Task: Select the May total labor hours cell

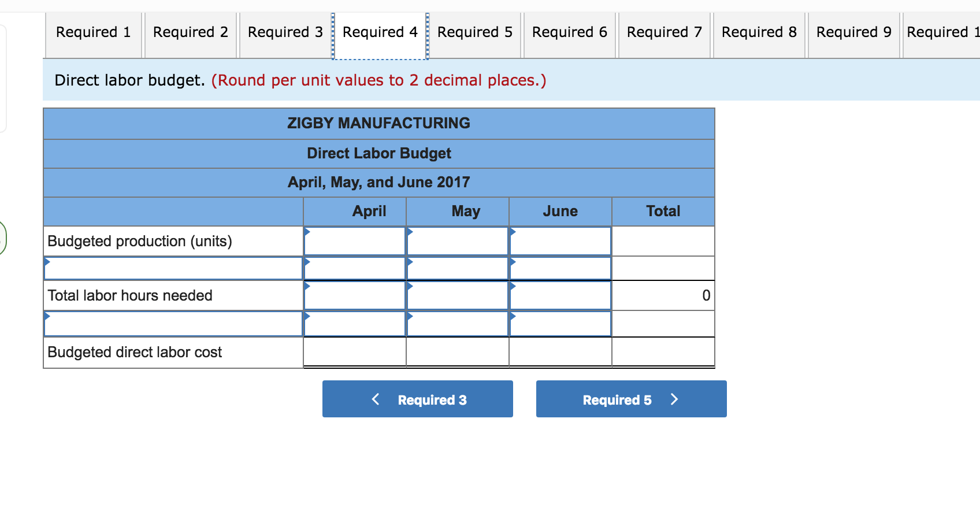Action: coord(457,295)
